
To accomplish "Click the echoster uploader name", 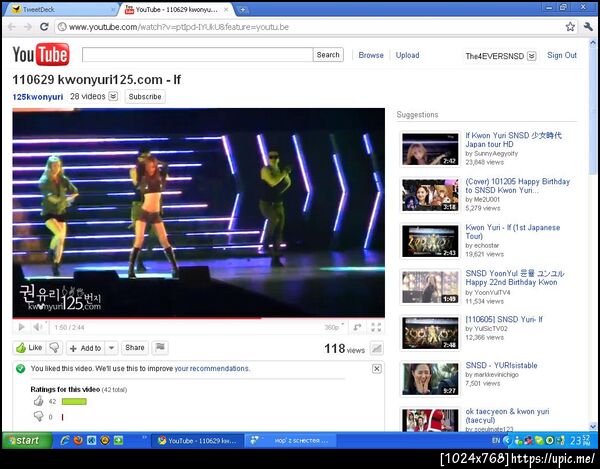I will 485,245.
